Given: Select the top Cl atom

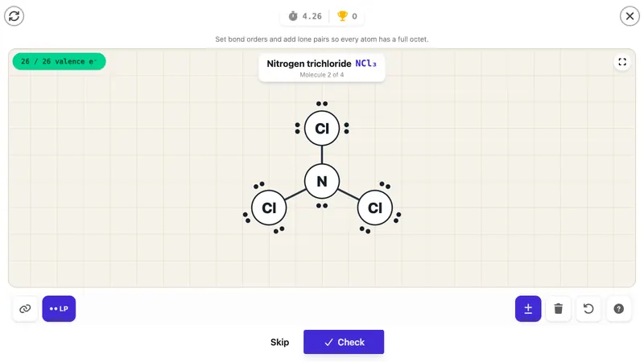Looking at the screenshot, I should coord(322,129).
